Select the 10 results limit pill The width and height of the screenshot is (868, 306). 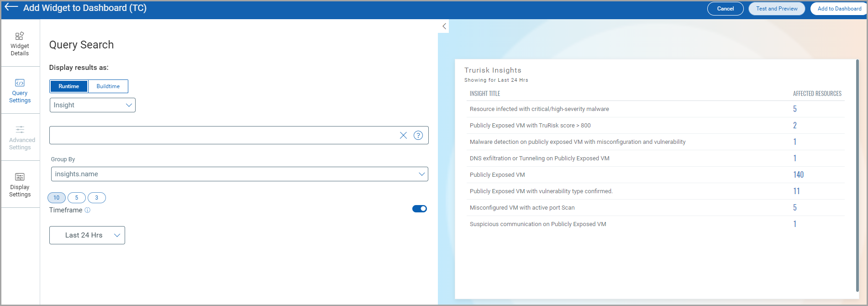[57, 198]
